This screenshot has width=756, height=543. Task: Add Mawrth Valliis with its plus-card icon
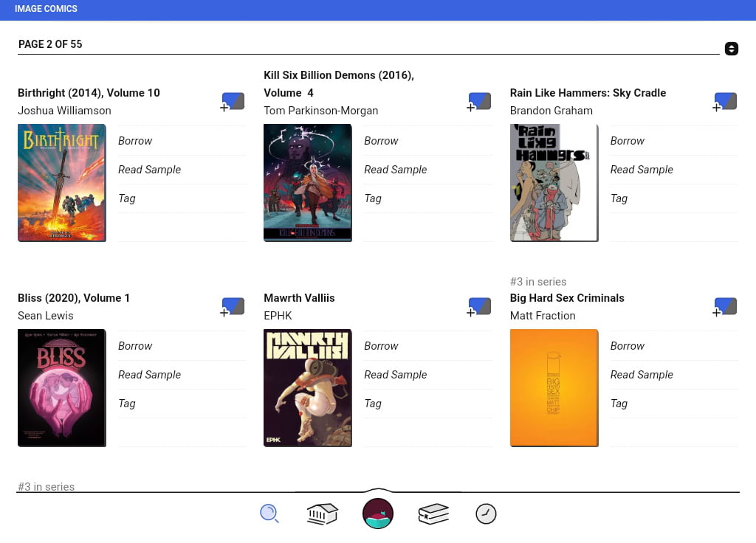coord(479,307)
